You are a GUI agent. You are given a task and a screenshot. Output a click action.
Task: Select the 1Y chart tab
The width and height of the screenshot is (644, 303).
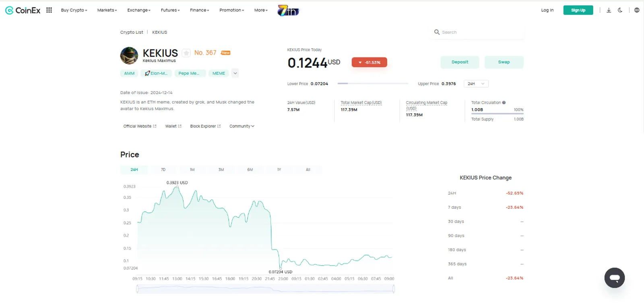pyautogui.click(x=279, y=170)
